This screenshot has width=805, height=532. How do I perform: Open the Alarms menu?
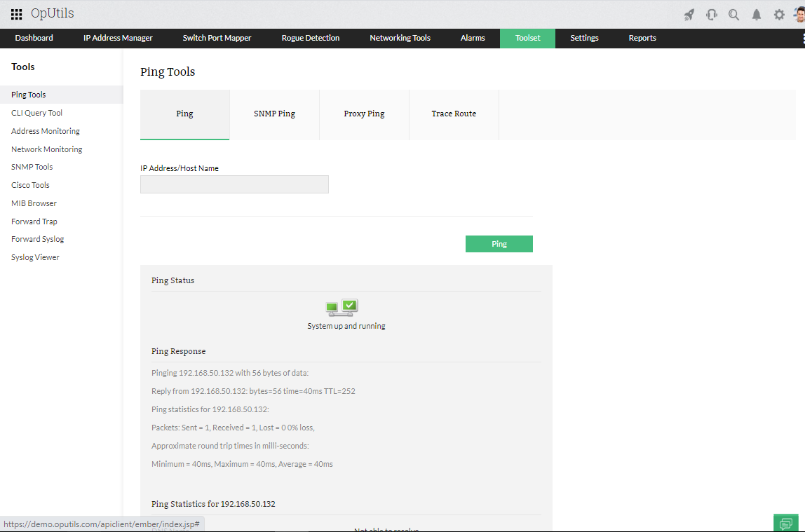point(473,38)
